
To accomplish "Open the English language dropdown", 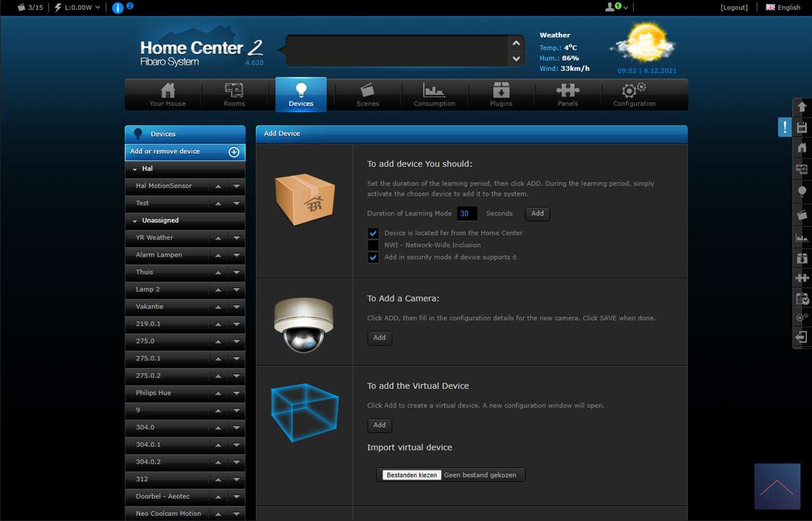I will [783, 7].
